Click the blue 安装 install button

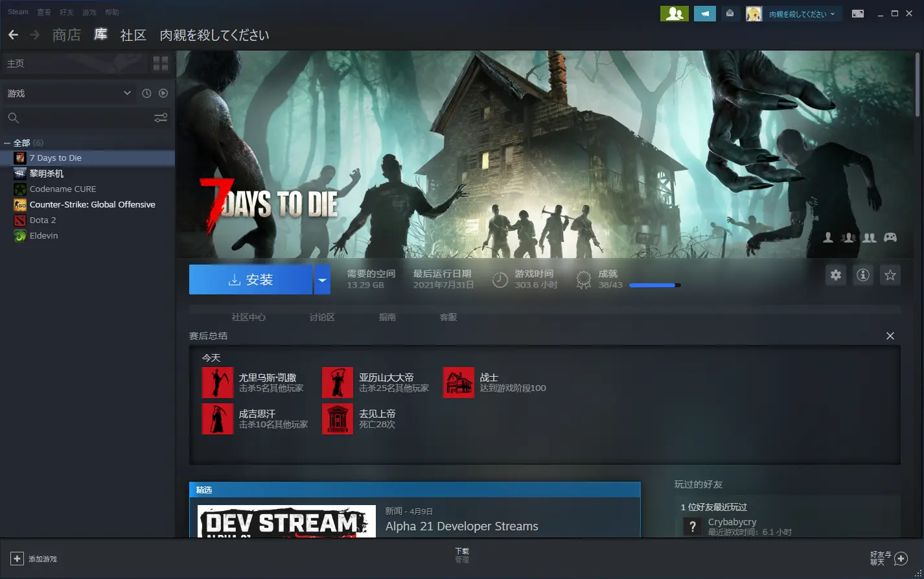[x=251, y=279]
